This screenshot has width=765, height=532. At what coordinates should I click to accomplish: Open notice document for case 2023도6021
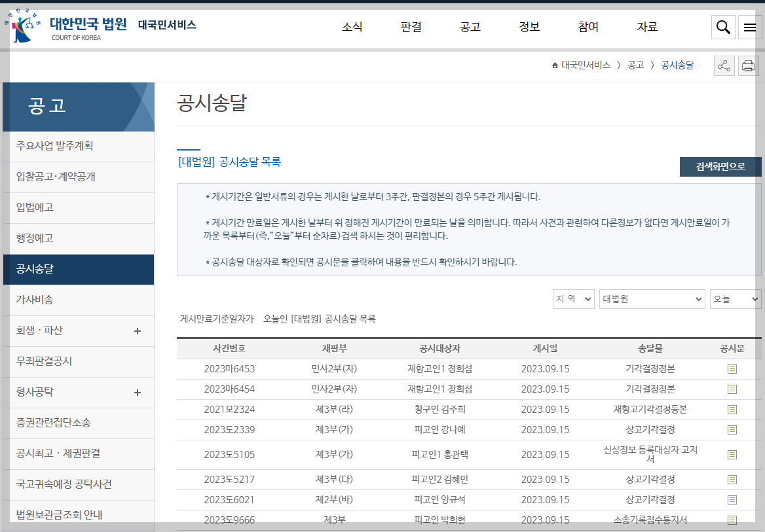(x=732, y=500)
